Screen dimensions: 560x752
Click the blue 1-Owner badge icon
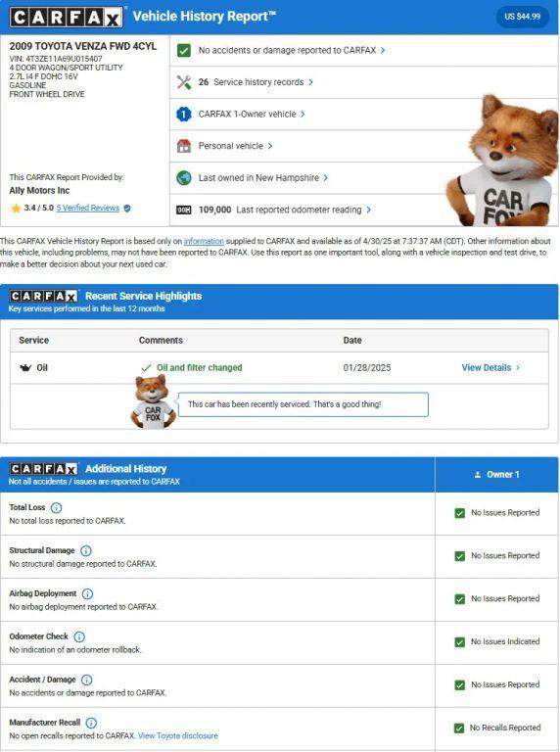coord(184,115)
